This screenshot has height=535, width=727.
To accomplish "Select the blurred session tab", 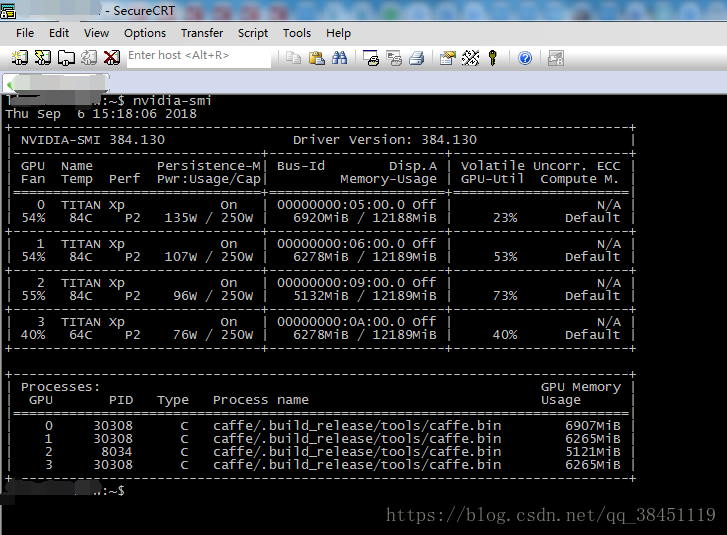I will pyautogui.click(x=56, y=83).
